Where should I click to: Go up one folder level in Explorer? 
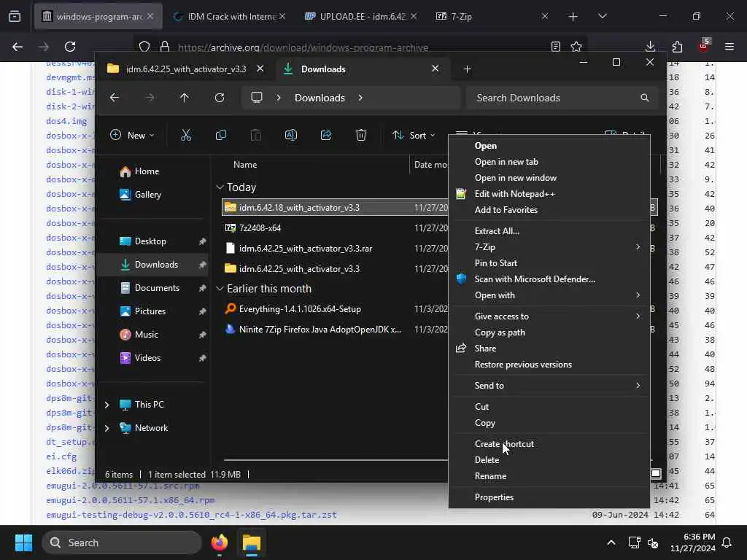185,98
